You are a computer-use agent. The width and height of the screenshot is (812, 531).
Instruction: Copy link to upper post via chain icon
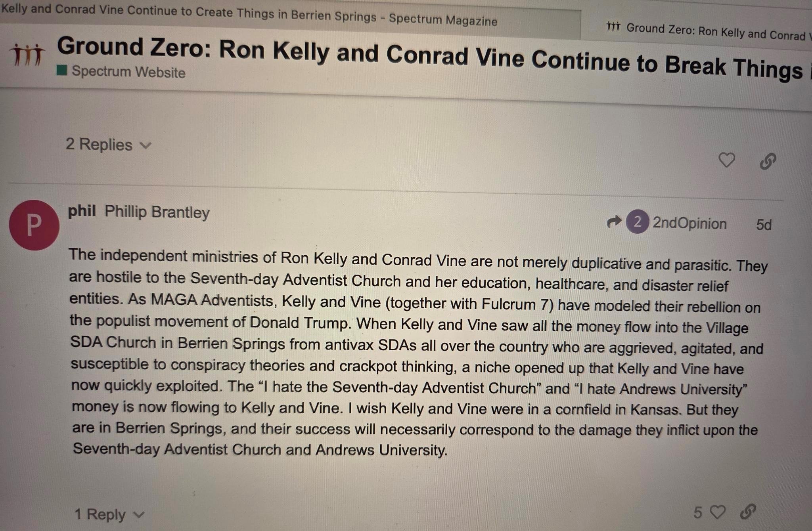coord(768,161)
